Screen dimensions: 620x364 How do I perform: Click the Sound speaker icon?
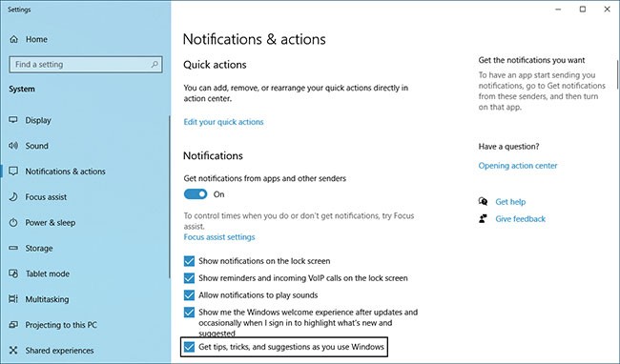13,146
